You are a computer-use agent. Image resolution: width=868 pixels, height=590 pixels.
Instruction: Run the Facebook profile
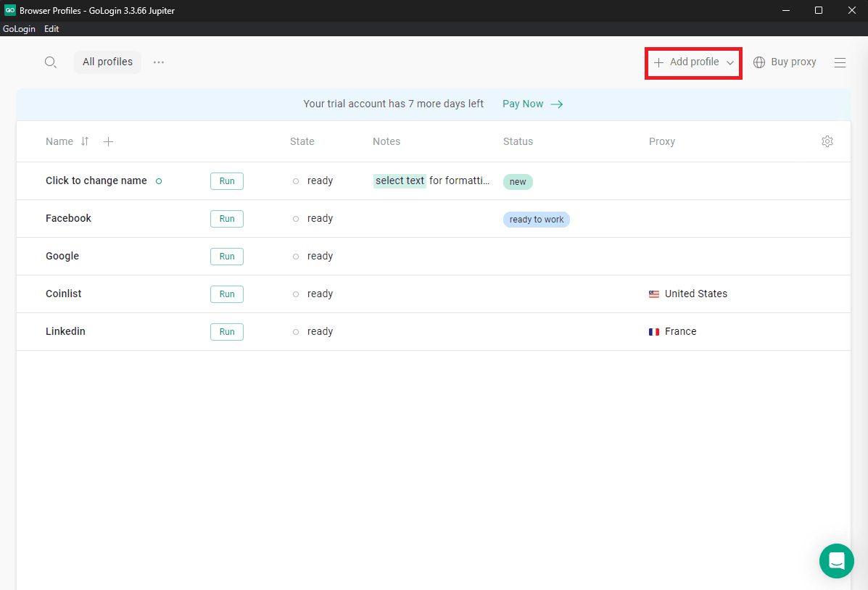[x=227, y=219]
